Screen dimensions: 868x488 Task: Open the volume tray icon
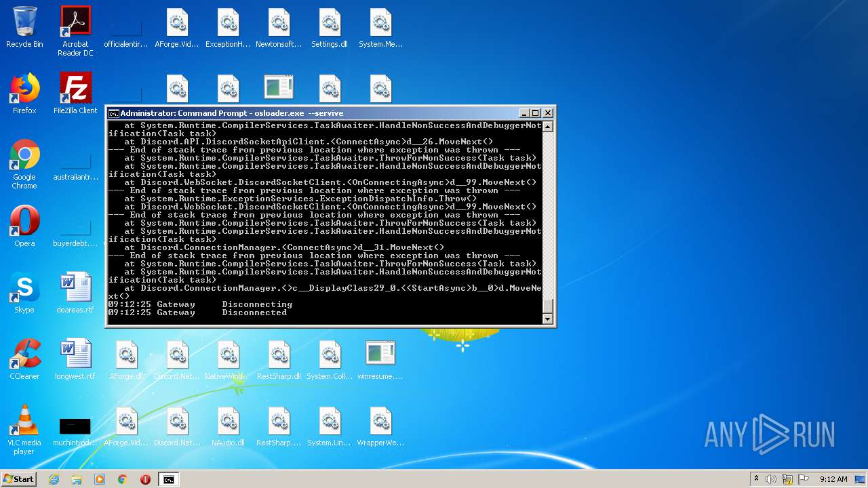click(x=771, y=479)
